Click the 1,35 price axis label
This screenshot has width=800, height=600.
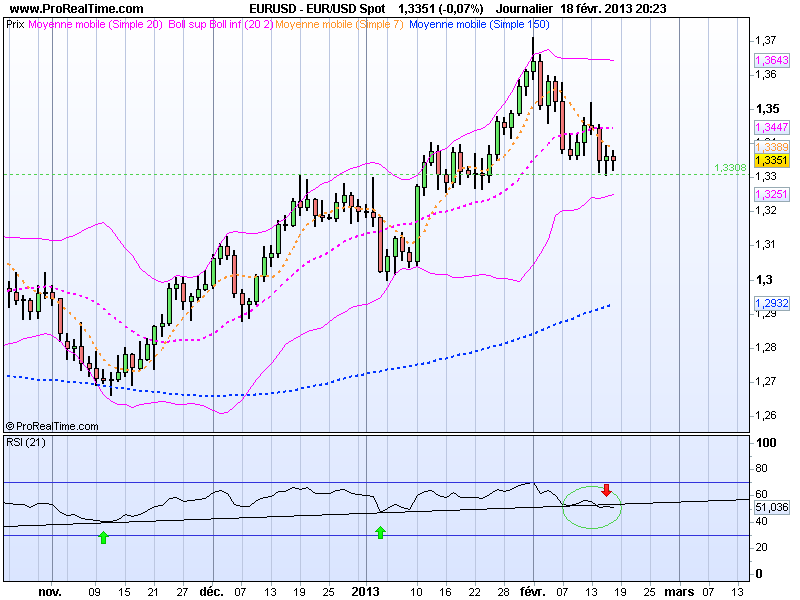(x=768, y=108)
